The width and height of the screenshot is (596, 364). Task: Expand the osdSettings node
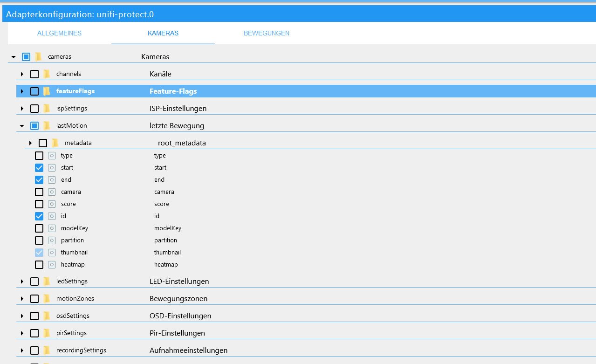22,316
